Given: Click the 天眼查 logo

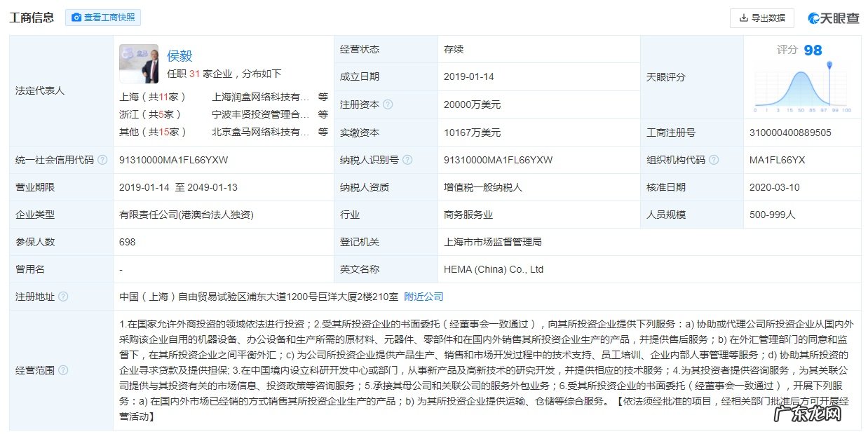Looking at the screenshot, I should tap(833, 18).
